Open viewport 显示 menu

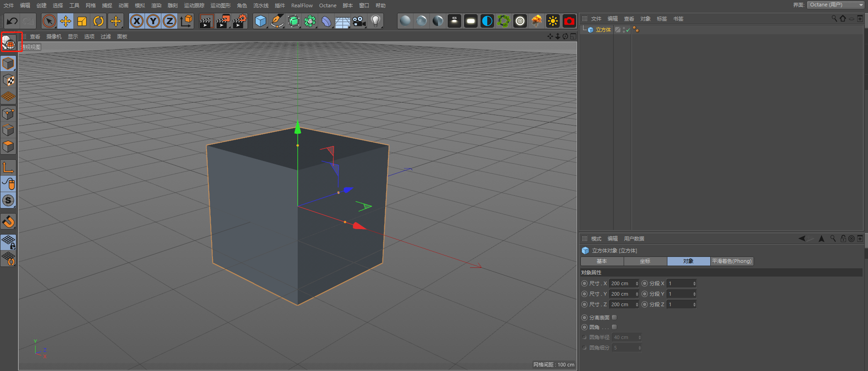(x=73, y=37)
